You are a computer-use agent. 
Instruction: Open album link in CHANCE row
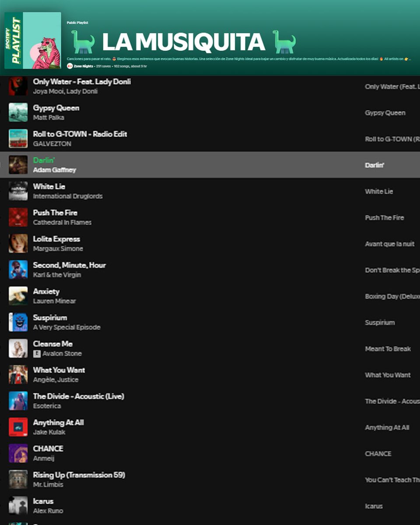click(x=378, y=454)
